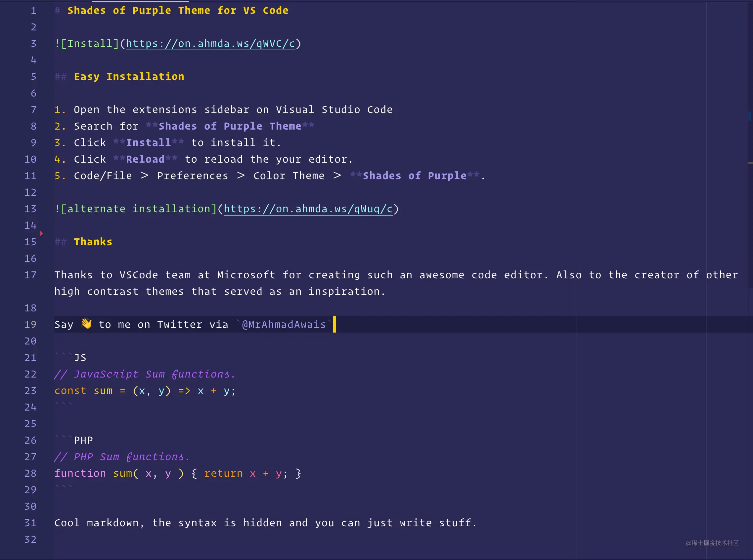753x560 pixels.
Task: Click the JS code fence language label
Action: click(x=80, y=358)
